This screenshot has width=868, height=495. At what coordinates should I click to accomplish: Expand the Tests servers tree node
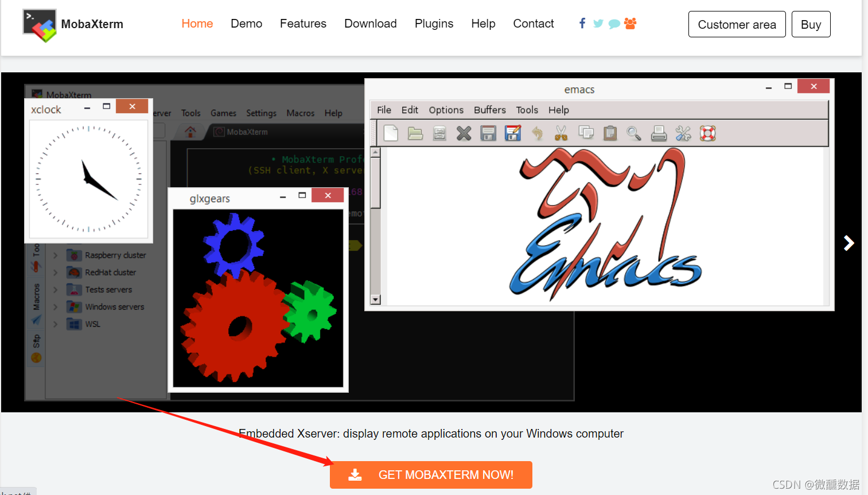point(56,289)
